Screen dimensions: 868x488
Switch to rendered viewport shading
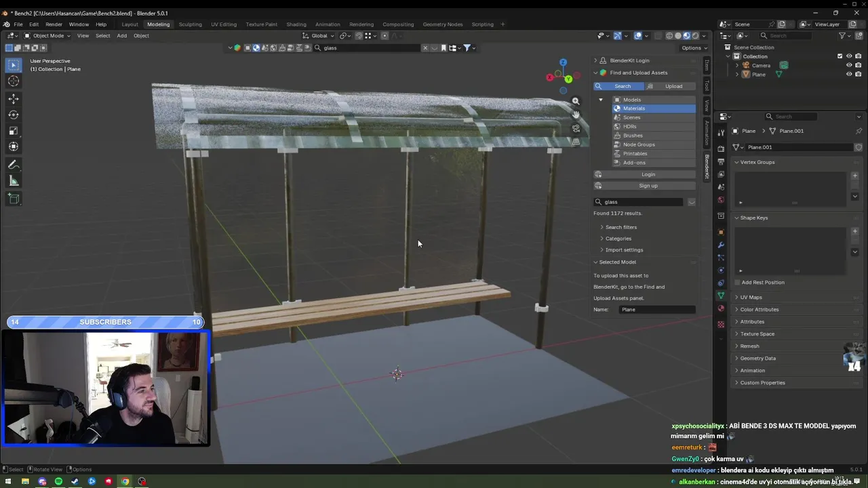(694, 36)
